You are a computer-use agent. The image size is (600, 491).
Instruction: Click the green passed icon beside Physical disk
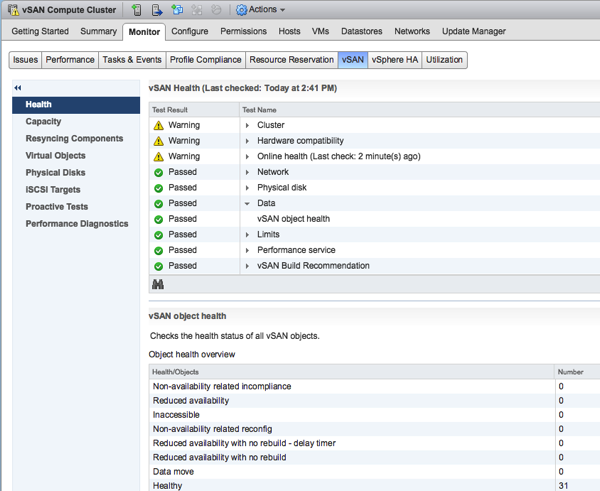click(158, 188)
